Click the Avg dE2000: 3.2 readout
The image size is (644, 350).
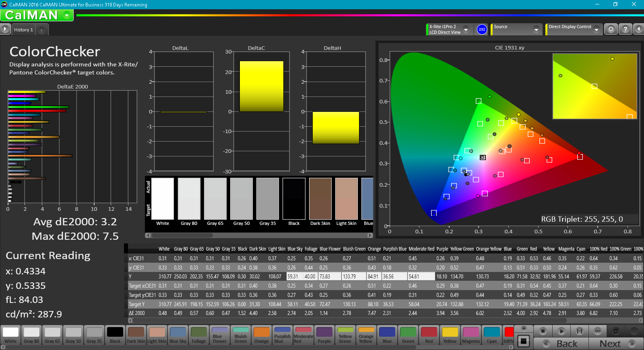click(x=75, y=222)
